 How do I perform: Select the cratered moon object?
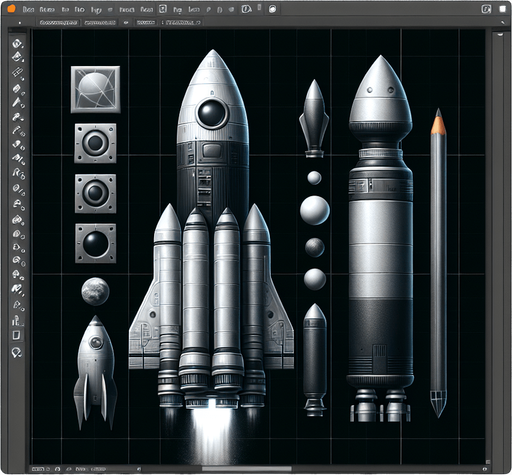[x=95, y=291]
